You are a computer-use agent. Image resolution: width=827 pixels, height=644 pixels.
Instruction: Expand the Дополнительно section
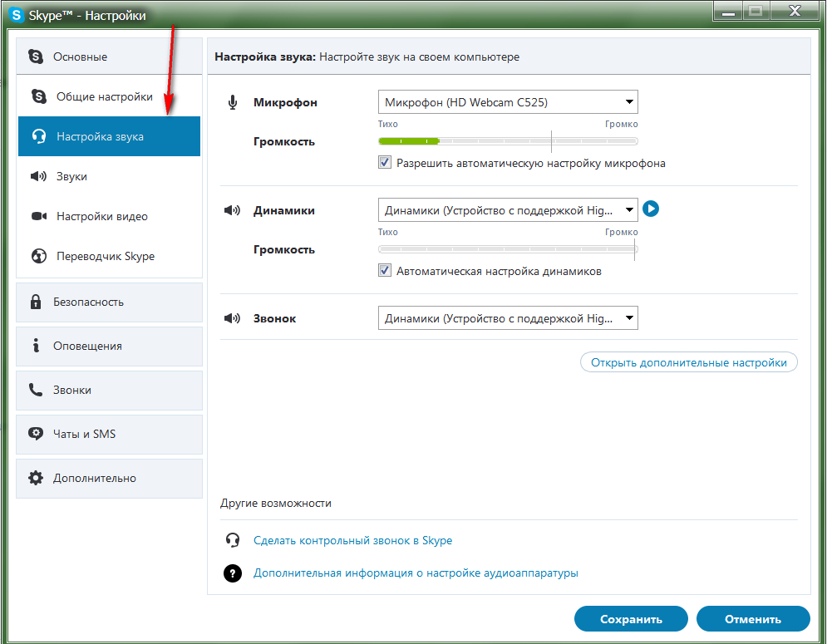coord(109,479)
